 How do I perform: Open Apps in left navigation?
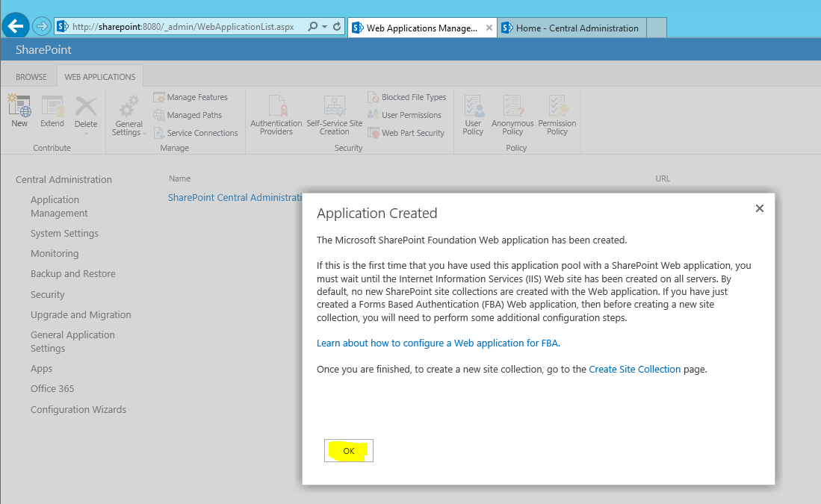click(x=41, y=368)
